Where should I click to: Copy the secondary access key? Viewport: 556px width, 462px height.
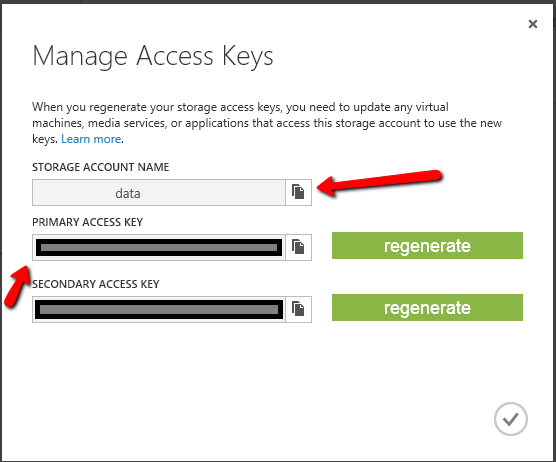[x=298, y=309]
